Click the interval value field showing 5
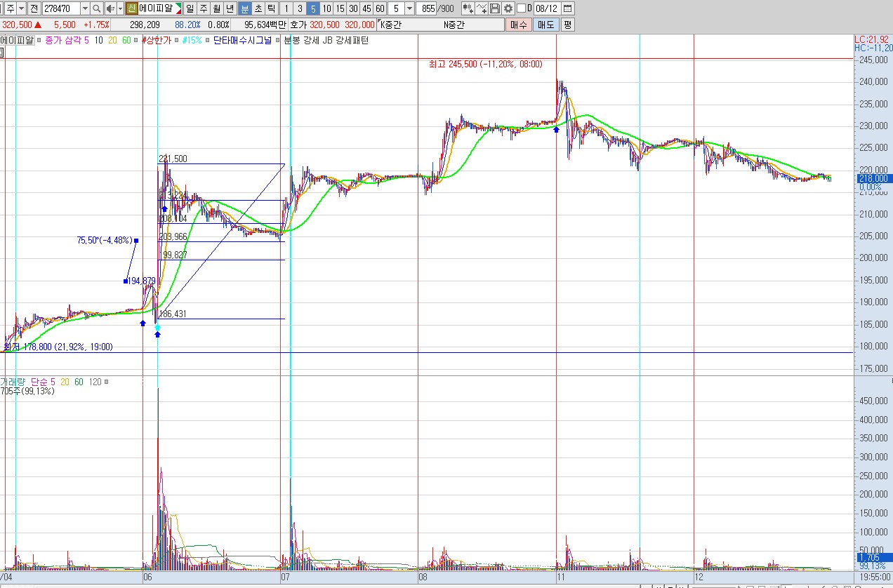This screenshot has width=893, height=588. [396, 8]
